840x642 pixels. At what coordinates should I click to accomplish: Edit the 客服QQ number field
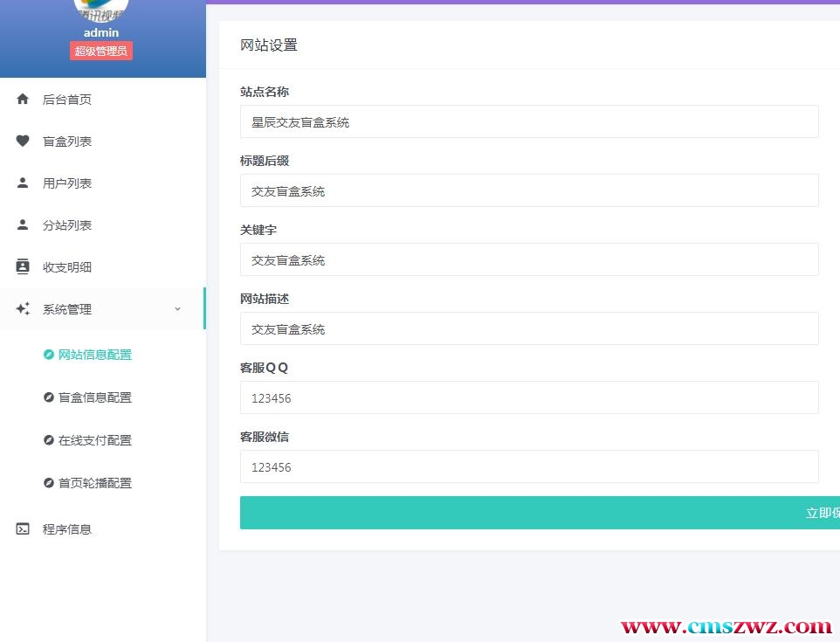click(x=529, y=398)
